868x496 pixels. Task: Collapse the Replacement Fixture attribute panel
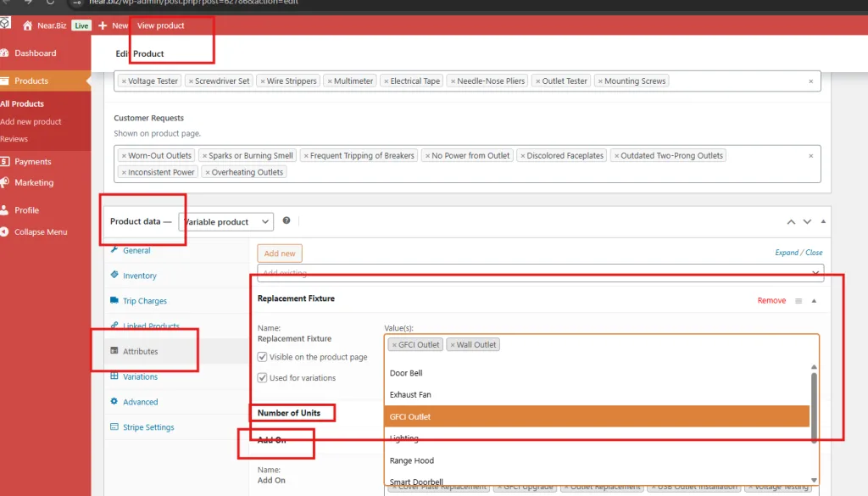point(814,301)
